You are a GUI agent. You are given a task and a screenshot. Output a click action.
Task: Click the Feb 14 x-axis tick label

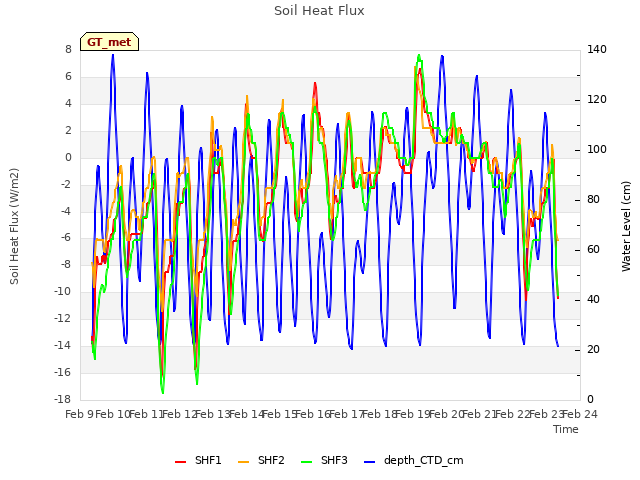pyautogui.click(x=247, y=414)
